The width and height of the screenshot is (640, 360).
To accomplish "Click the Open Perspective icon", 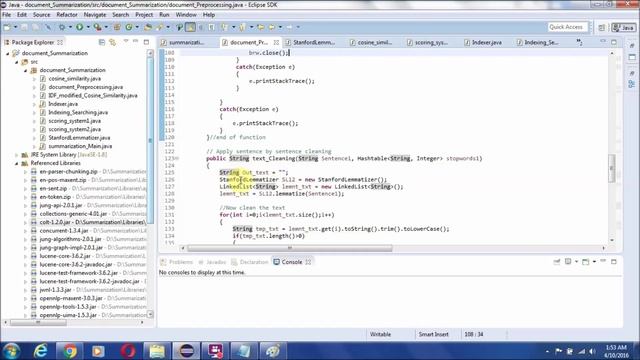I will (602, 27).
